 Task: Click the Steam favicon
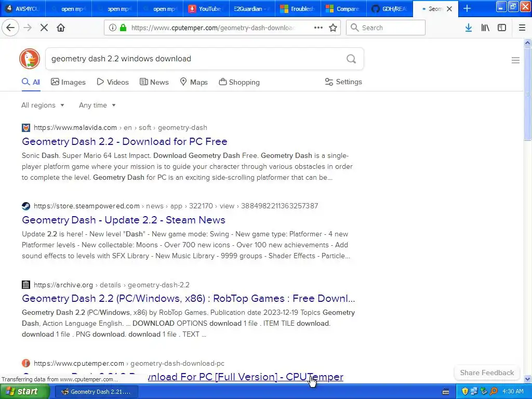(26, 206)
